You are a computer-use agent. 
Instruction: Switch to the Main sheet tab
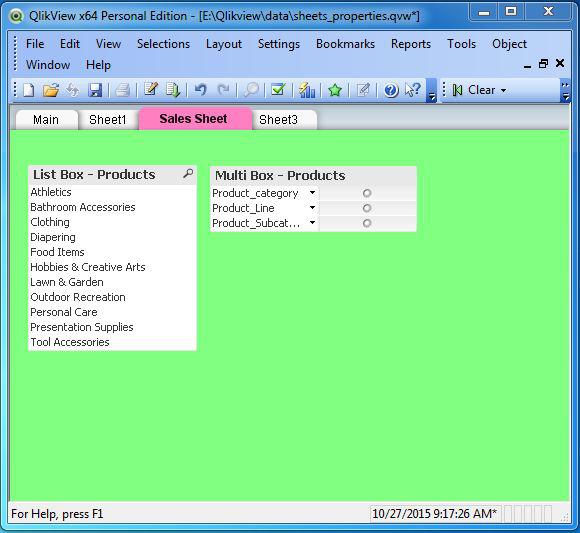tap(46, 119)
